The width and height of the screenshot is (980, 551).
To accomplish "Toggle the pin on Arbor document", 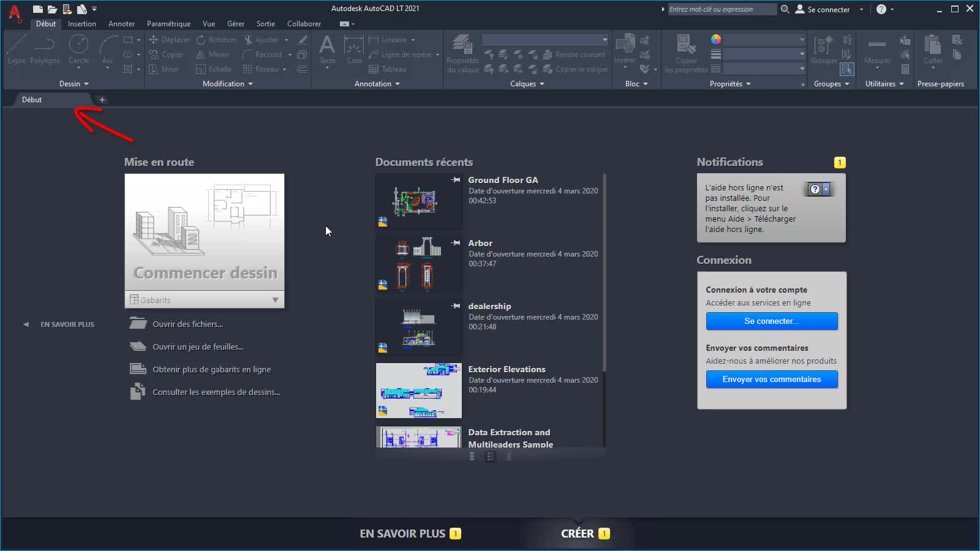I will tap(456, 243).
